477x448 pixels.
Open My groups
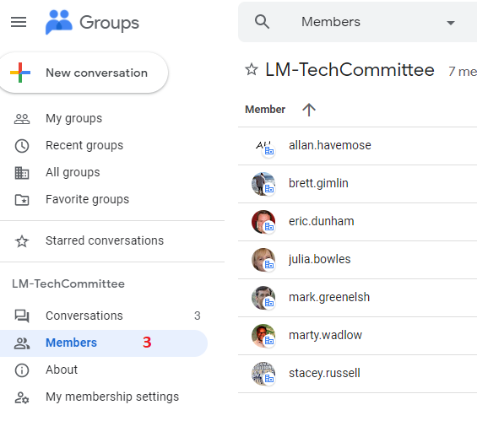pyautogui.click(x=73, y=118)
